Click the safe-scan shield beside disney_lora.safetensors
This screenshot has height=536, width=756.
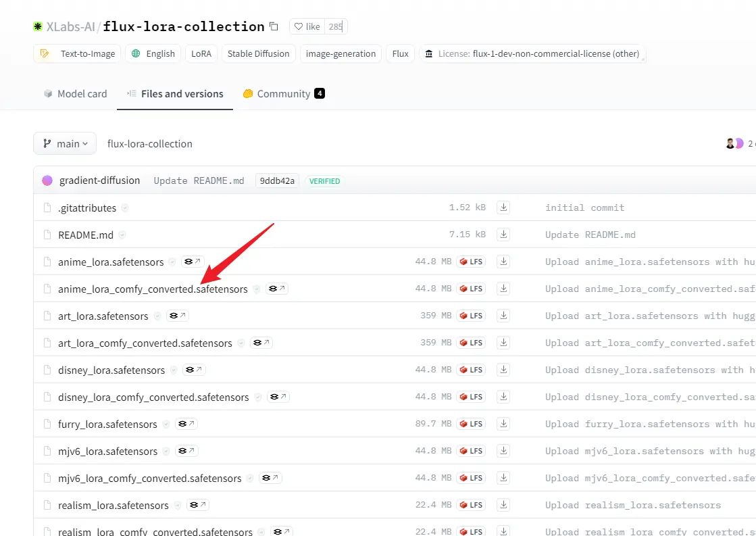click(x=174, y=370)
